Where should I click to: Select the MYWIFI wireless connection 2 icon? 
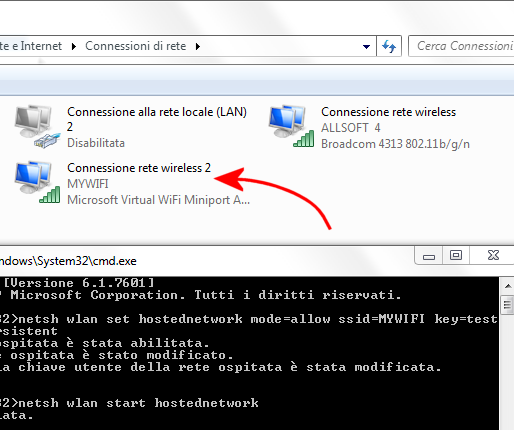coord(37,182)
